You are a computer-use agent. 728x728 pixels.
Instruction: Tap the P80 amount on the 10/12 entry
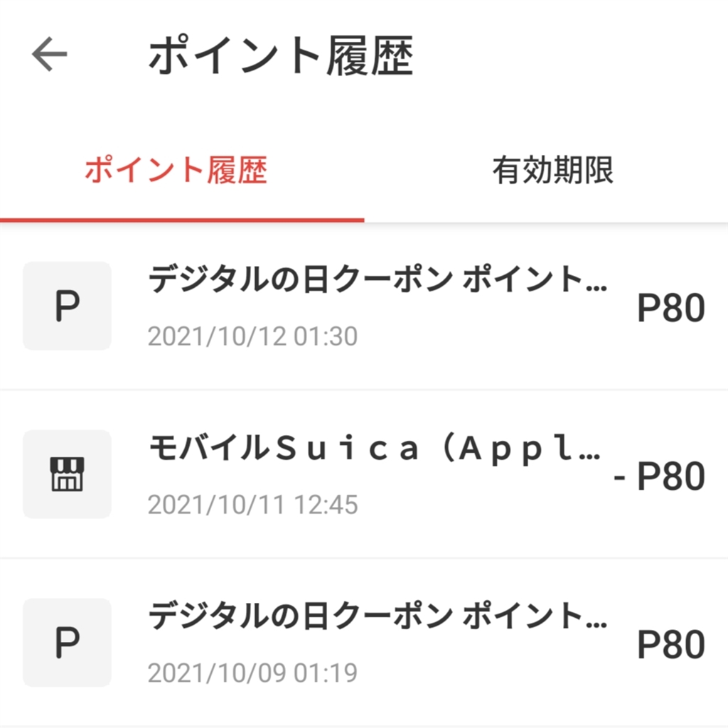coord(670,309)
